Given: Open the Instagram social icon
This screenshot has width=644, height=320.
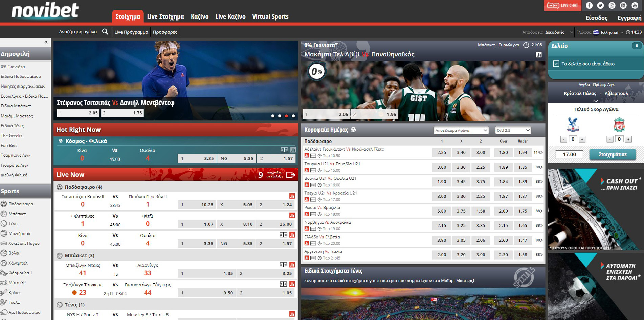Looking at the screenshot, I should coord(612,5).
